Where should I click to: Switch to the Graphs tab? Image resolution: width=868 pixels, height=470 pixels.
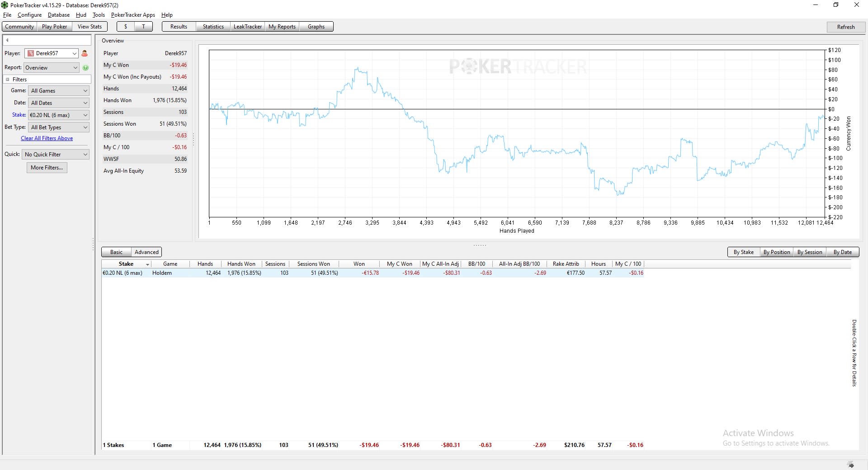click(316, 27)
